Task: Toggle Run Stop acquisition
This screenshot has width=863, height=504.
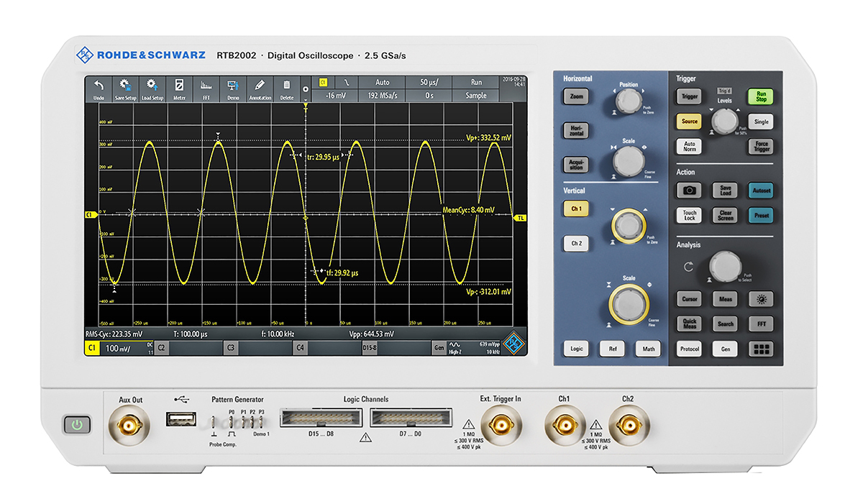Action: (762, 97)
